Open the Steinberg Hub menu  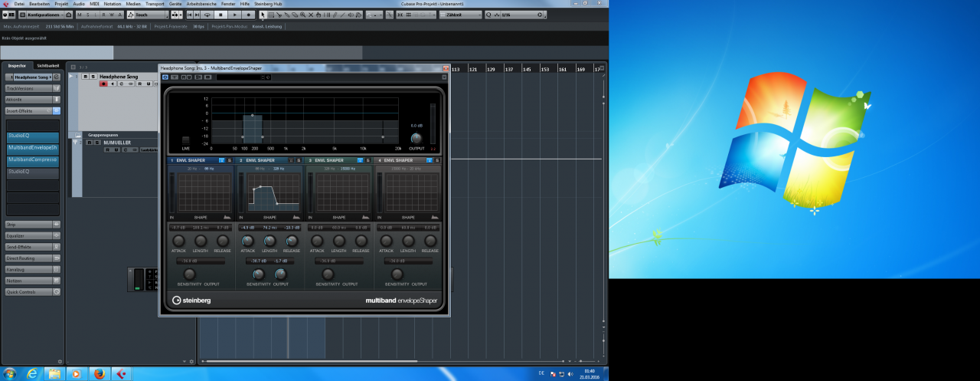268,4
